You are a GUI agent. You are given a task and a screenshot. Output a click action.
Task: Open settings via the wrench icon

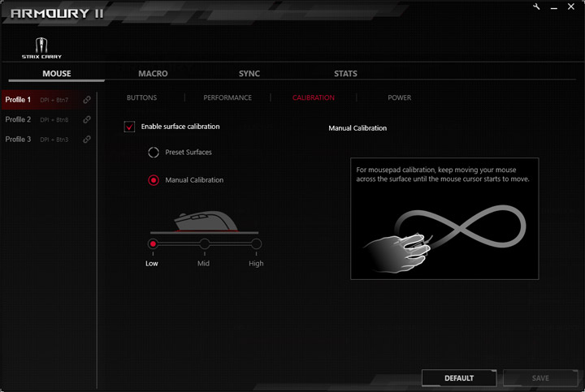(x=536, y=6)
